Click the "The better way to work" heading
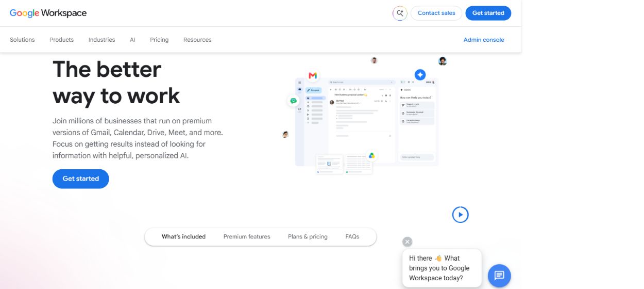The height and width of the screenshot is (289, 644). [x=116, y=83]
